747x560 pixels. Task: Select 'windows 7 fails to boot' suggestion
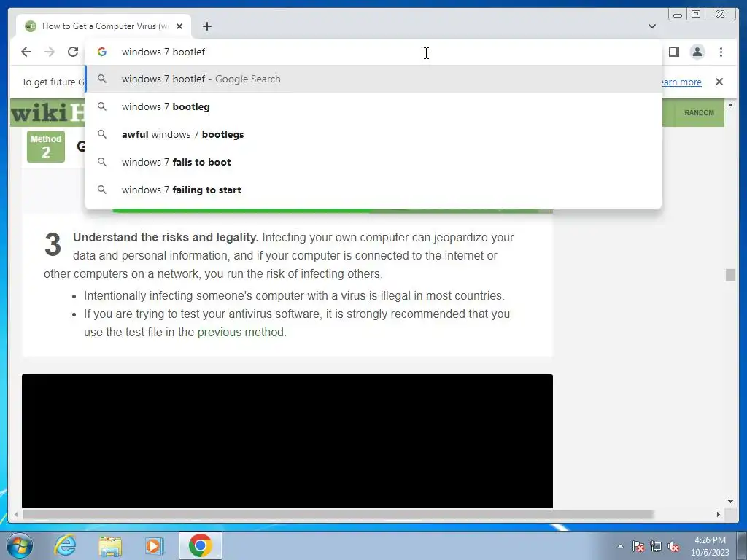tap(373, 162)
